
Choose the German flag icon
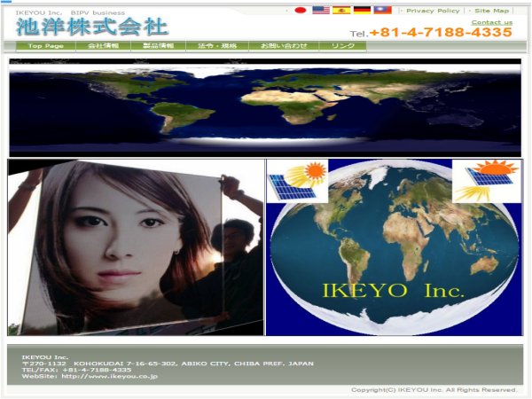[x=362, y=11]
